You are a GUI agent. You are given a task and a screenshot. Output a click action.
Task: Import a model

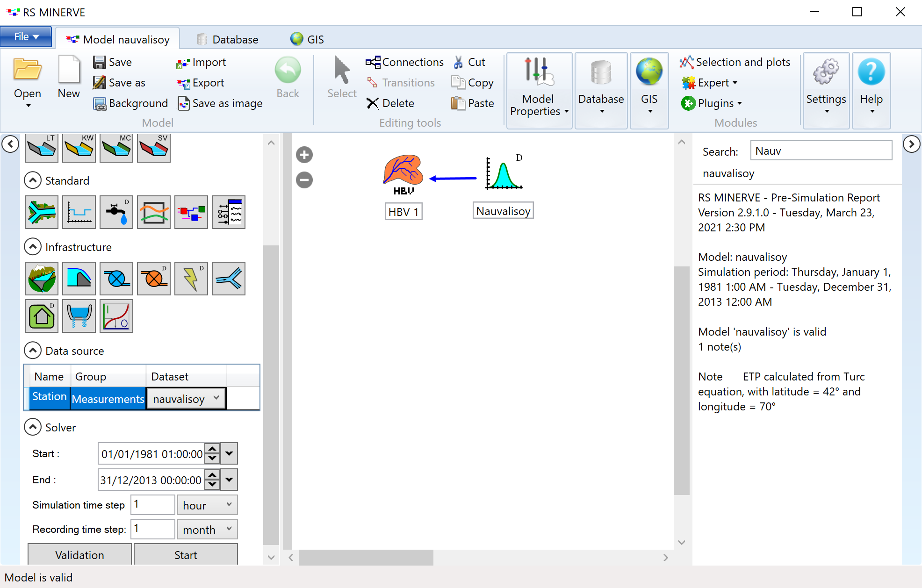pos(201,62)
